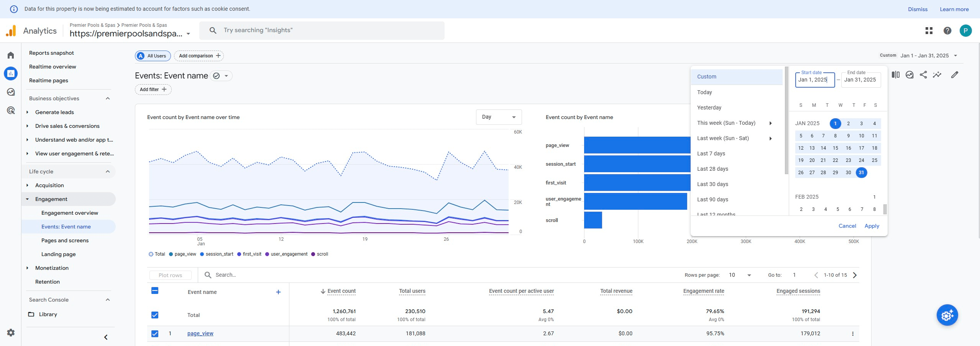The image size is (980, 346).
Task: Toggle the select-all header checkbox
Action: pos(155,291)
